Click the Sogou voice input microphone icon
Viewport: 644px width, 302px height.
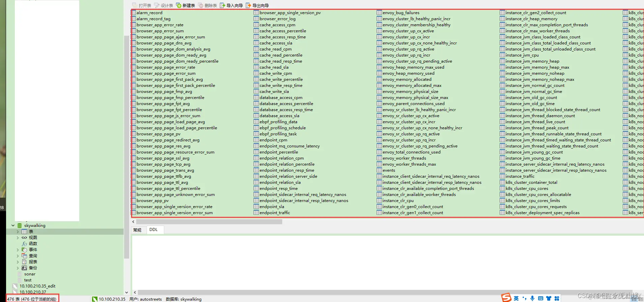coord(532,298)
